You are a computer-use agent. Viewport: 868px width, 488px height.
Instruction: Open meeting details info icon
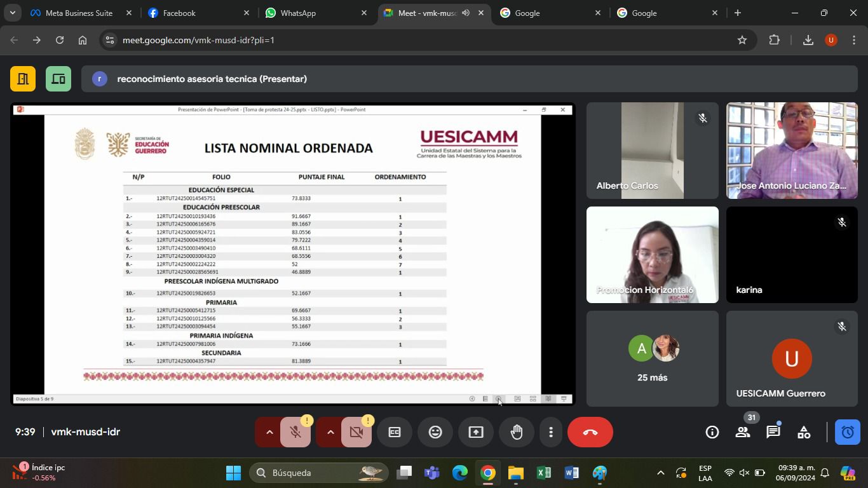712,432
